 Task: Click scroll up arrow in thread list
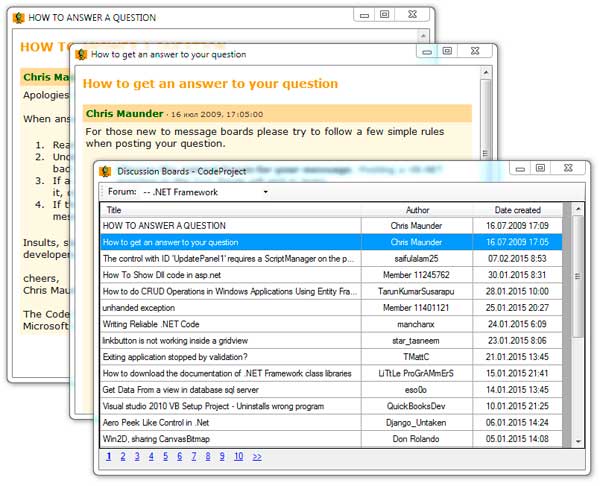(578, 209)
